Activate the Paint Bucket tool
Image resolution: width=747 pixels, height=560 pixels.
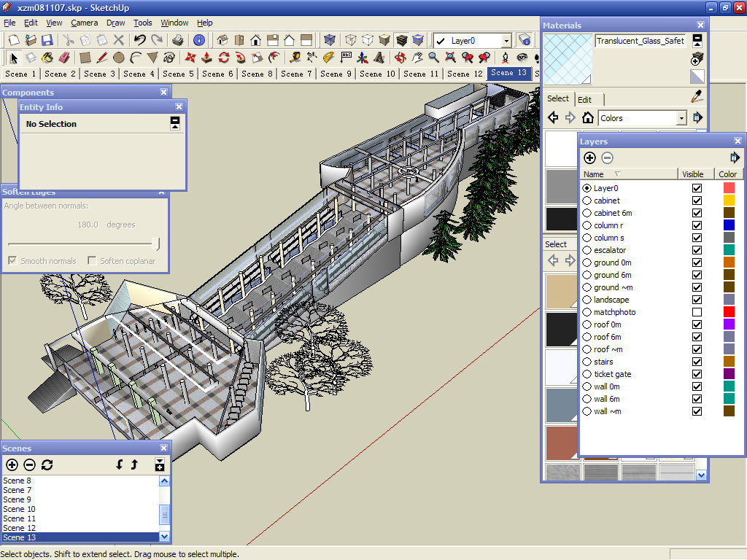(47, 58)
